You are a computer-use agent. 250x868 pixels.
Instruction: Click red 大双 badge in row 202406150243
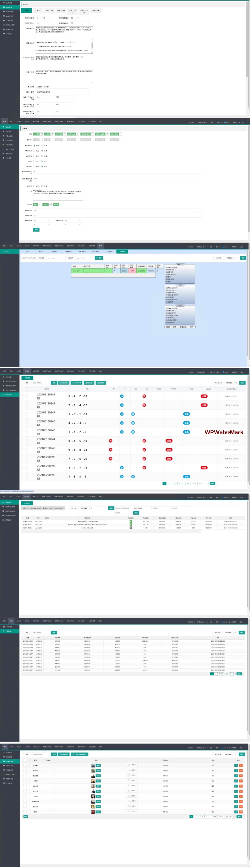[169, 450]
